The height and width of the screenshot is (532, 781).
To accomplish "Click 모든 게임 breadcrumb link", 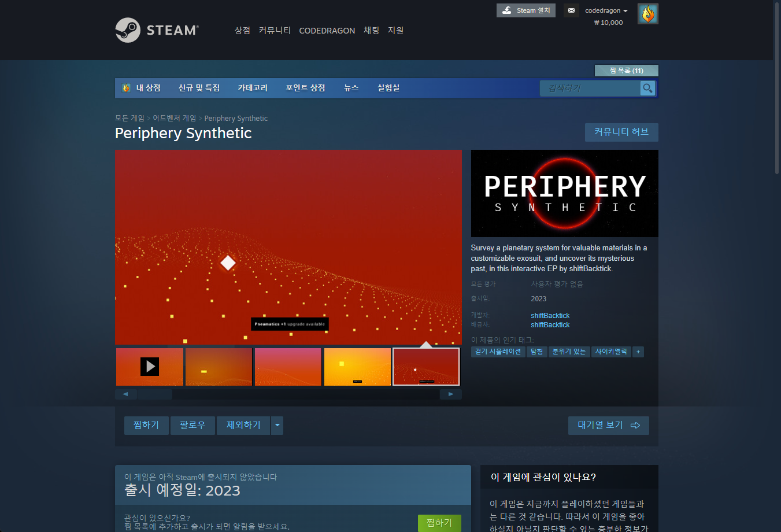I will click(x=129, y=118).
